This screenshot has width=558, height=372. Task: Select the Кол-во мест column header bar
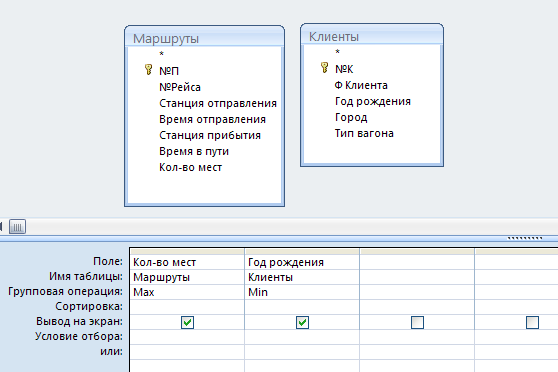coord(187,251)
